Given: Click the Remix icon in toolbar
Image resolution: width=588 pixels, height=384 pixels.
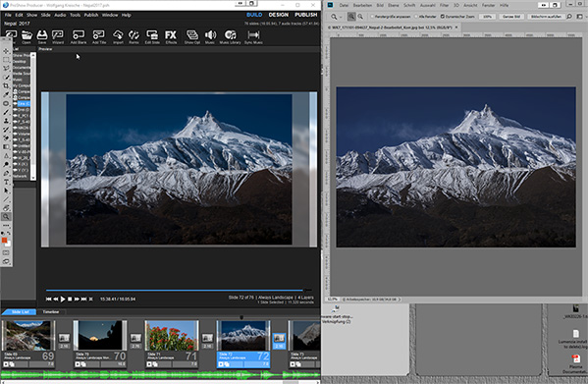Looking at the screenshot, I should point(134,36).
